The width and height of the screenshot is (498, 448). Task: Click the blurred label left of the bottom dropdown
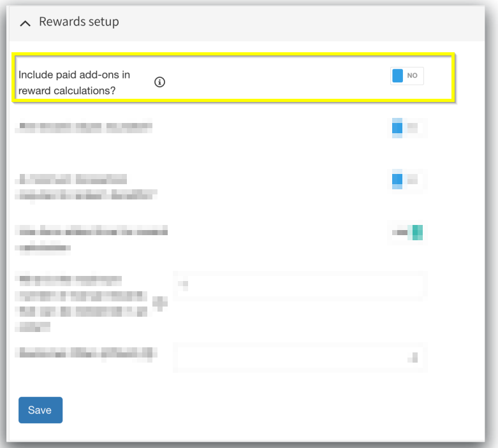tap(87, 353)
